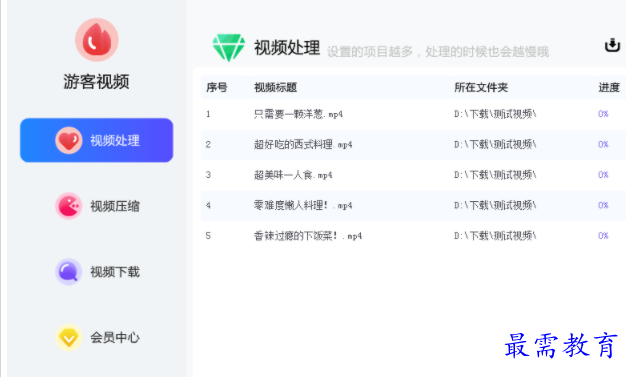Click the download import icon at top right
The height and width of the screenshot is (377, 626).
point(612,45)
